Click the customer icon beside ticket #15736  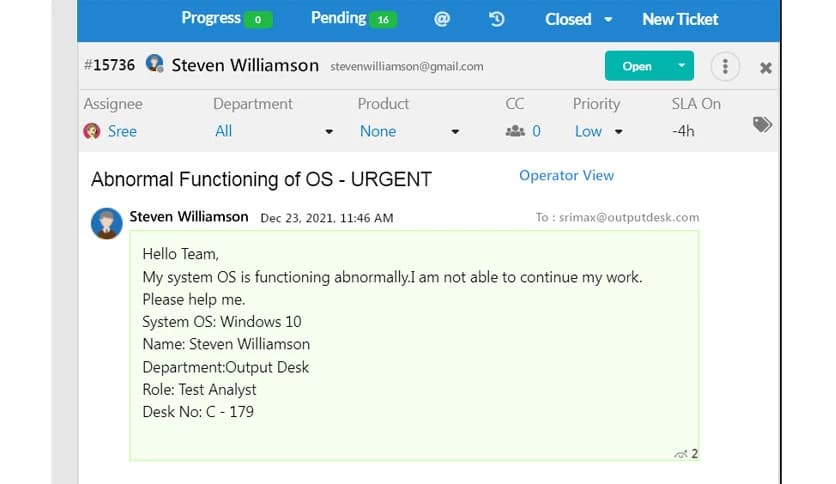point(154,64)
